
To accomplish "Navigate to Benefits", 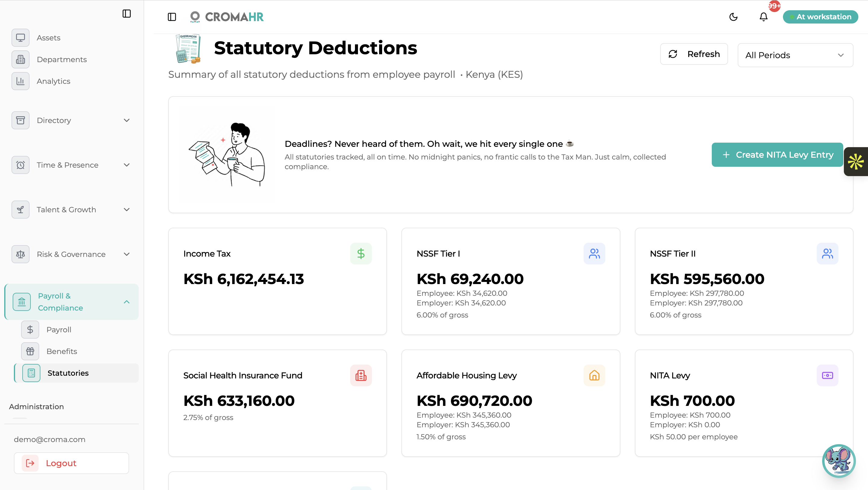I will [x=62, y=352].
